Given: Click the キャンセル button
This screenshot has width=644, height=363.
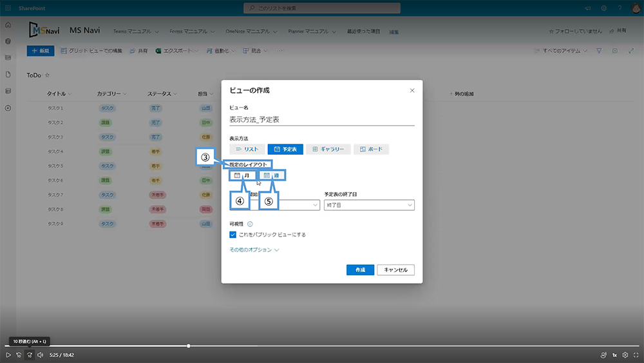Looking at the screenshot, I should [396, 270].
